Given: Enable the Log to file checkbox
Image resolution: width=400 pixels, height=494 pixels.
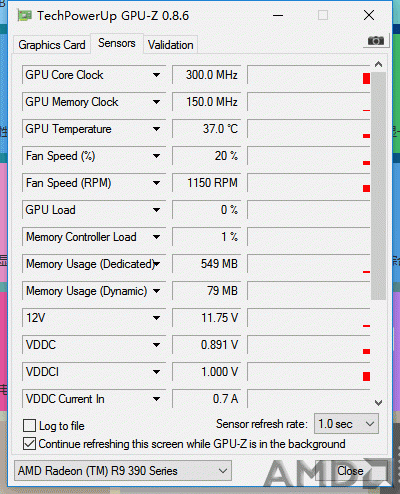Looking at the screenshot, I should coord(29,426).
